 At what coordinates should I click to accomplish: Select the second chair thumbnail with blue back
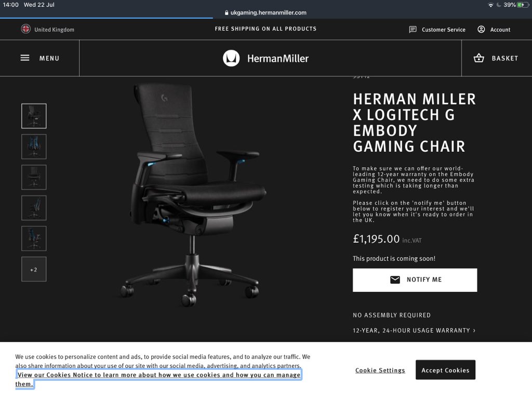click(34, 147)
